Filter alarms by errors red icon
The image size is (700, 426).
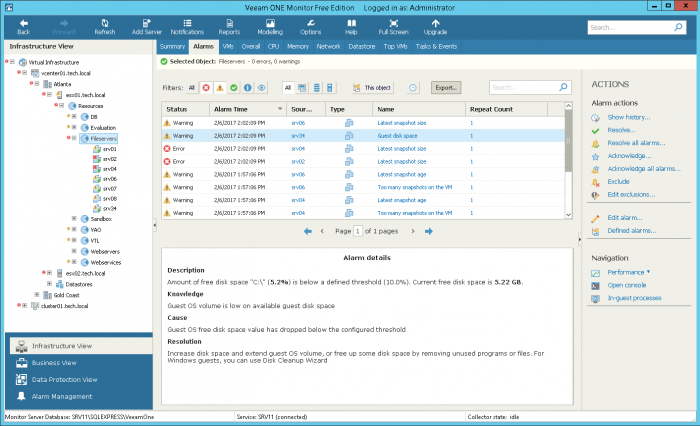coord(206,88)
